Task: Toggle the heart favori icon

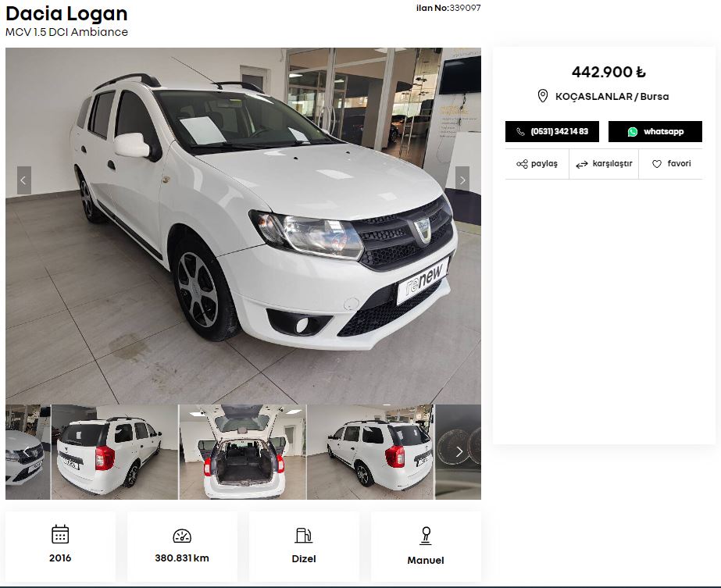Action: 657,164
